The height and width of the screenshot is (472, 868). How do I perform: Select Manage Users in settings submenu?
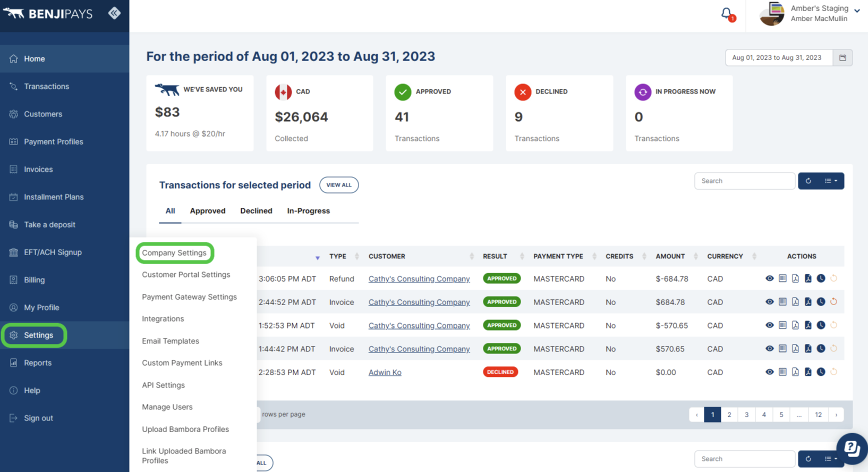(167, 407)
